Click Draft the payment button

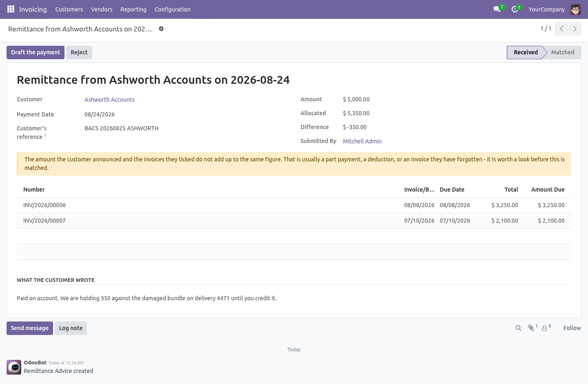36,52
